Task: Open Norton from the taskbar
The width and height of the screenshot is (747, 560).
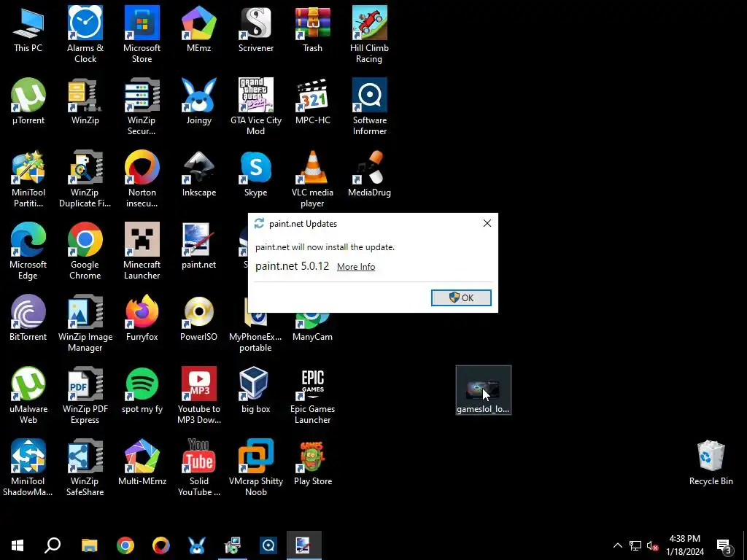Action: [x=161, y=545]
